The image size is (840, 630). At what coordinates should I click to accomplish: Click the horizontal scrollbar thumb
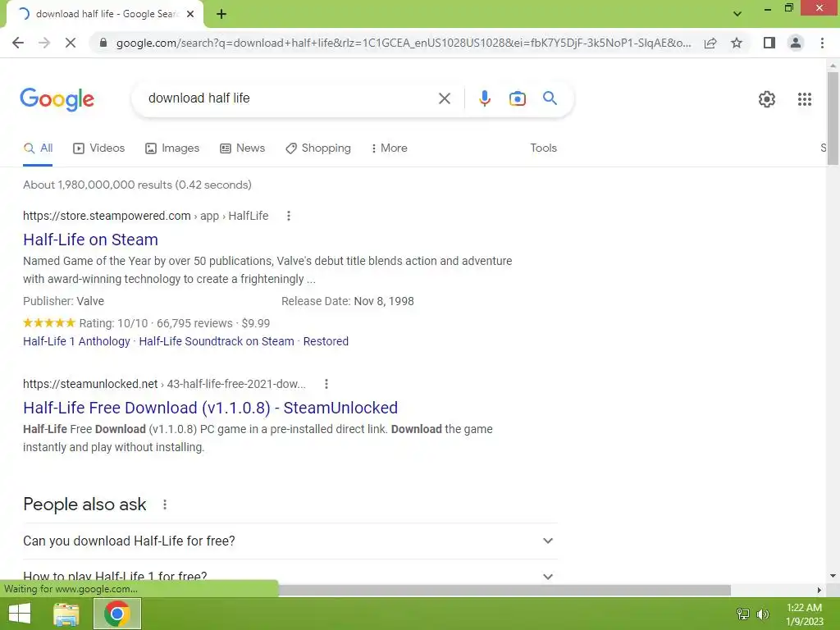[504, 591]
